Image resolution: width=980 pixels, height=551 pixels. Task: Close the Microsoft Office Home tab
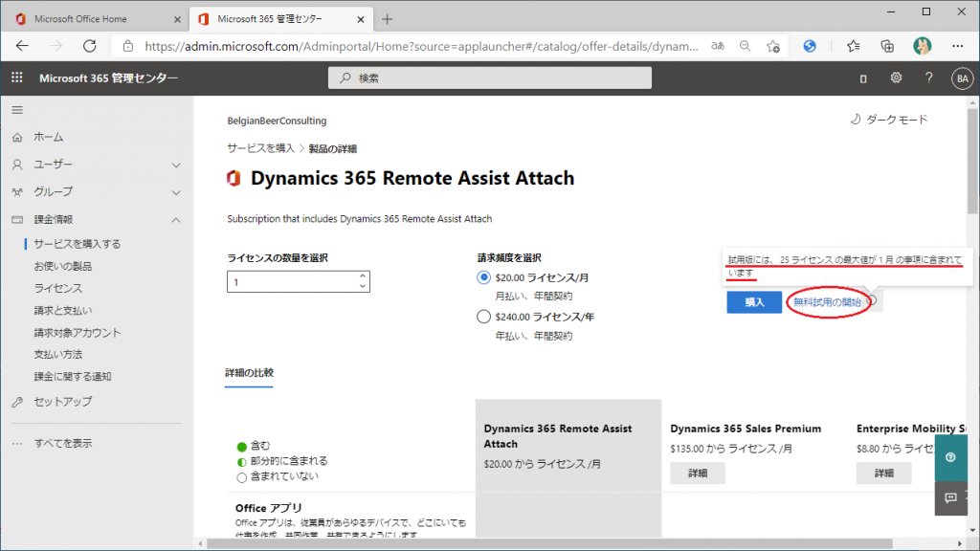[x=177, y=19]
